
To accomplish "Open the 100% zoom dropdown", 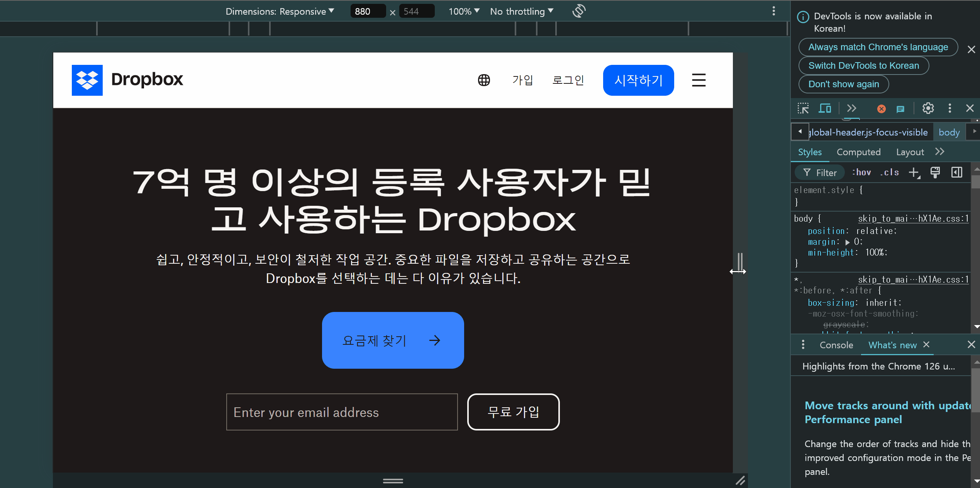I will pos(464,12).
